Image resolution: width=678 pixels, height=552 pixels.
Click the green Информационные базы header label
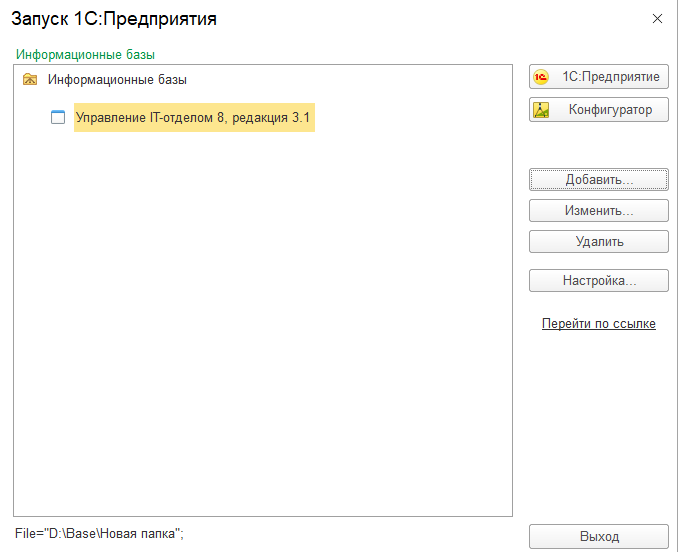click(x=86, y=54)
